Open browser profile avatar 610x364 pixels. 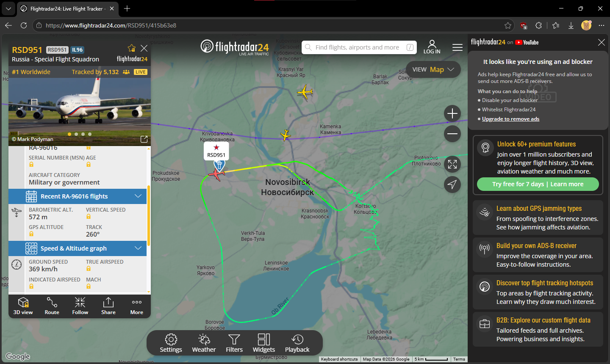point(586,25)
